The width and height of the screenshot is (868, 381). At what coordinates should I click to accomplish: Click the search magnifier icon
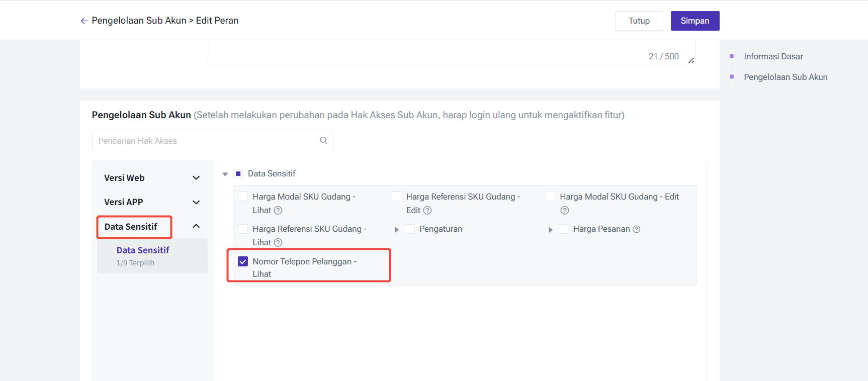tap(323, 140)
